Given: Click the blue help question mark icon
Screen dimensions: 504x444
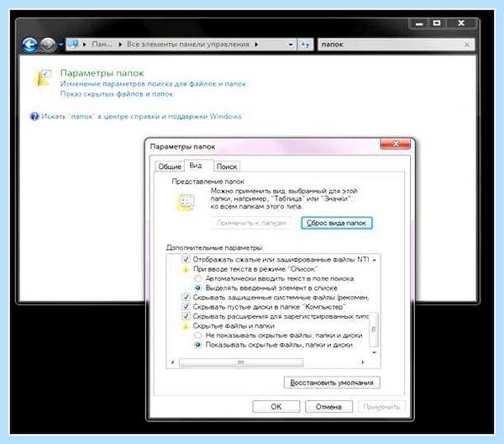Looking at the screenshot, I should point(34,116).
